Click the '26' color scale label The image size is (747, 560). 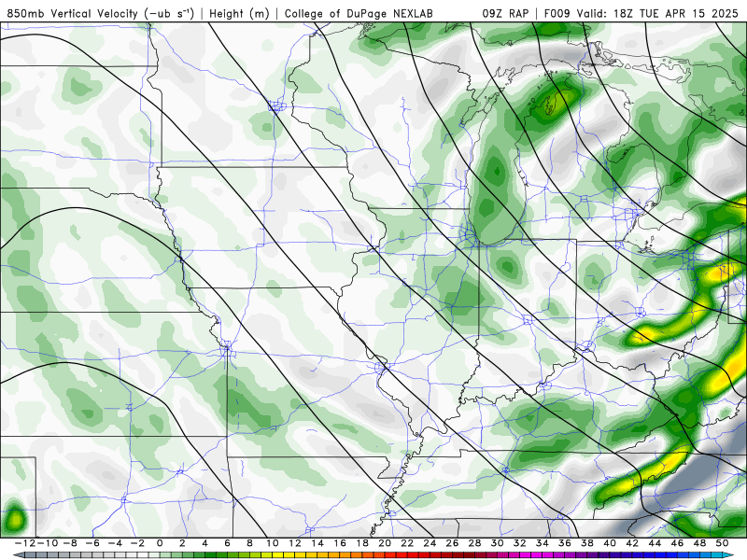(x=452, y=543)
